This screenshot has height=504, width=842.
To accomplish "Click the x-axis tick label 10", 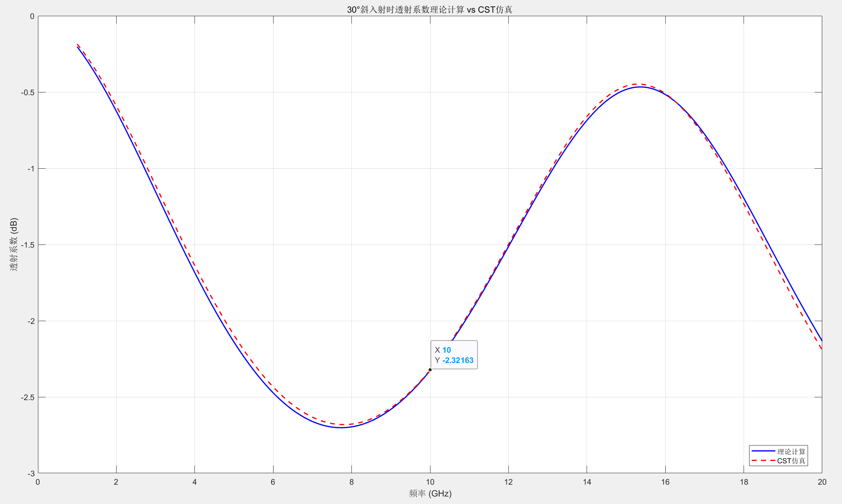I will pyautogui.click(x=430, y=482).
